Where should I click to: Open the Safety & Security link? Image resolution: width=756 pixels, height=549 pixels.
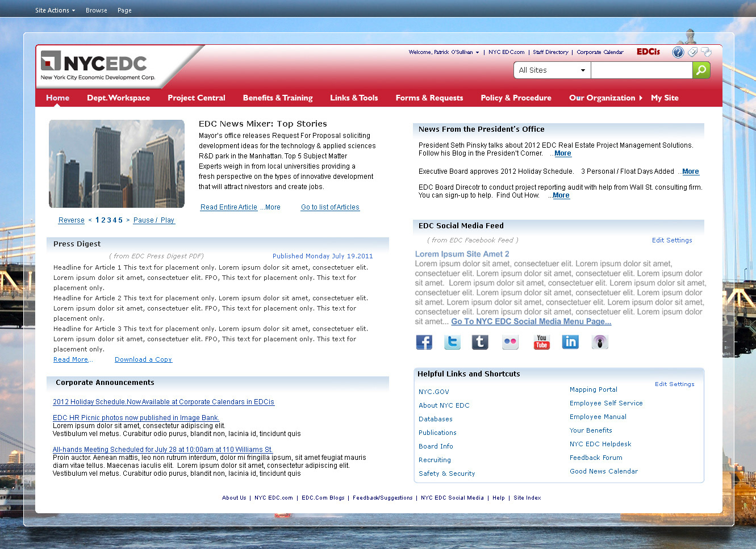[447, 473]
